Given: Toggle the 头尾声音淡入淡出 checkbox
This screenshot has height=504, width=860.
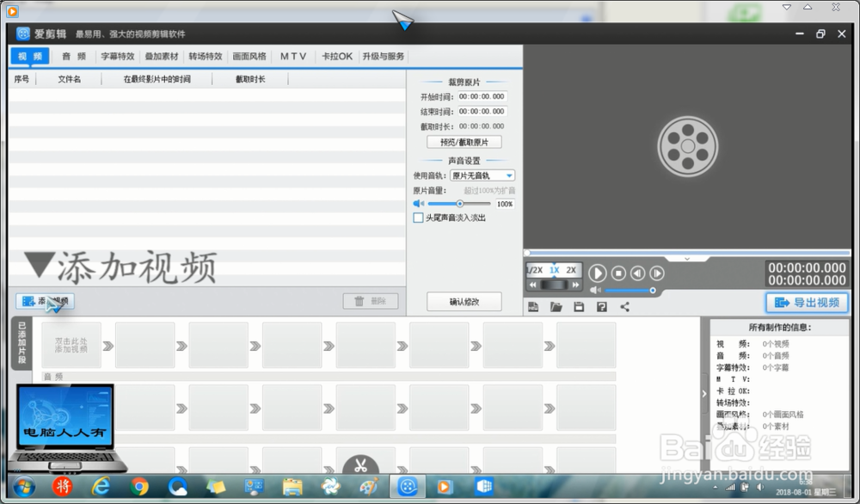Looking at the screenshot, I should [418, 218].
